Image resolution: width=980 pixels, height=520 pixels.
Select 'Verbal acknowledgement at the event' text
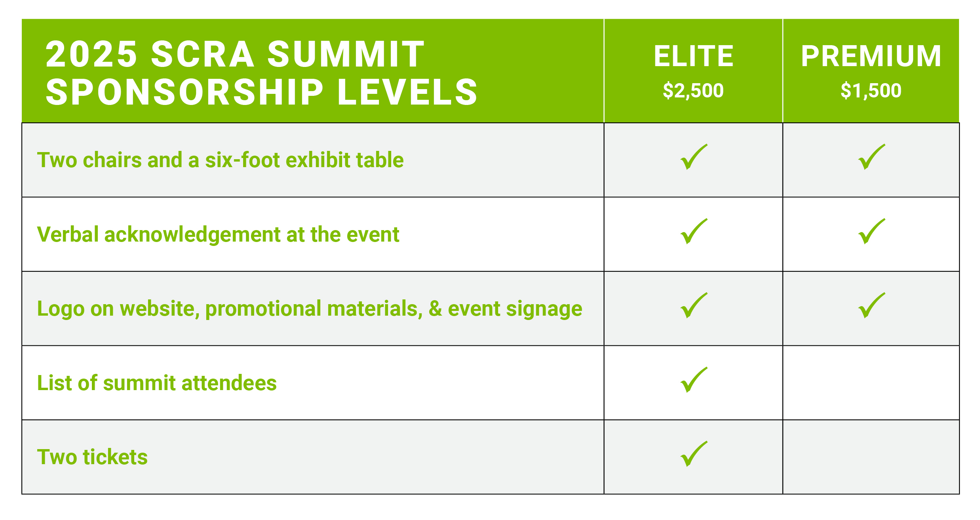(x=218, y=234)
